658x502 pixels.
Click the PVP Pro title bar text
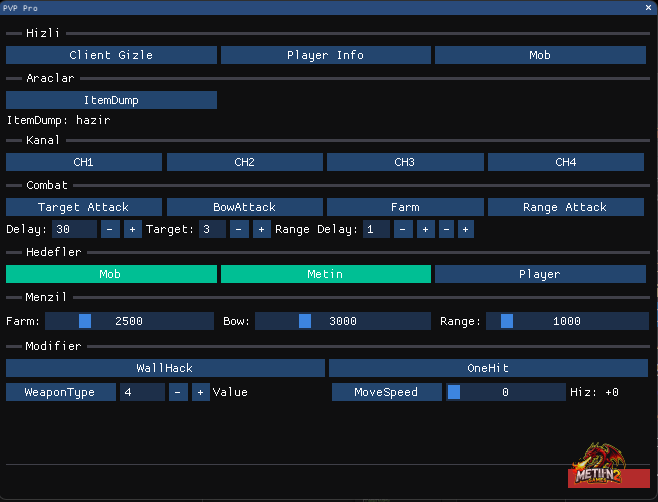[20, 8]
